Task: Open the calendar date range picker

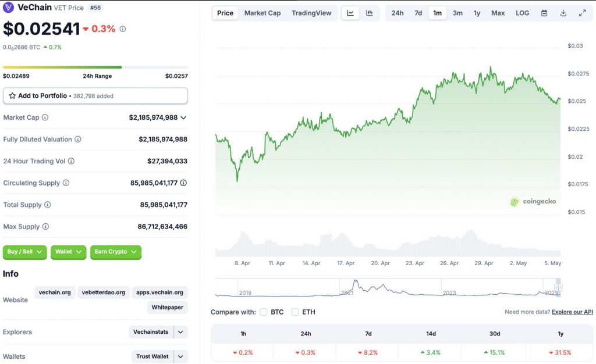Action: [x=544, y=13]
